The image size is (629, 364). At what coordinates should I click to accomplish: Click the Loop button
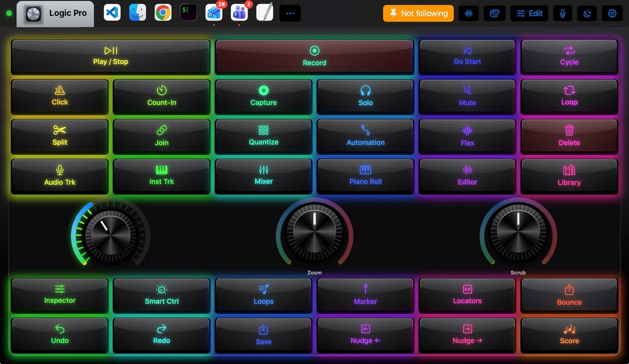[x=569, y=97]
